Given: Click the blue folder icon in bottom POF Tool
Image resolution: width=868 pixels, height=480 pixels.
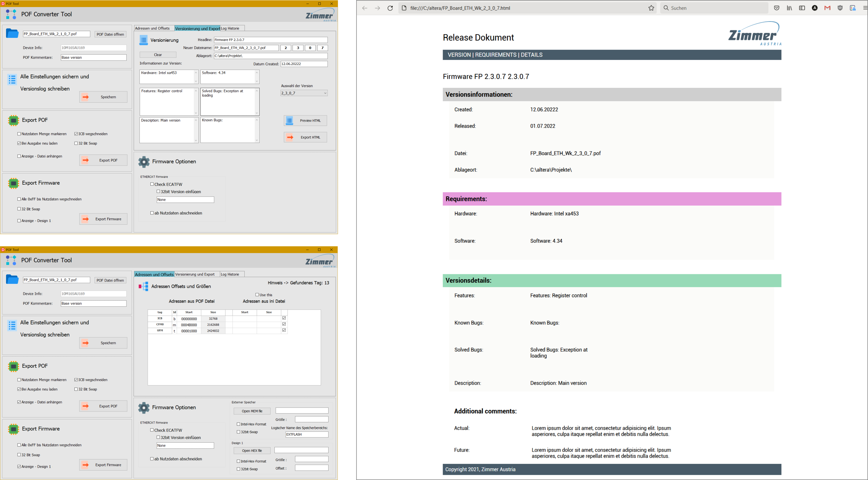Looking at the screenshot, I should point(12,279).
